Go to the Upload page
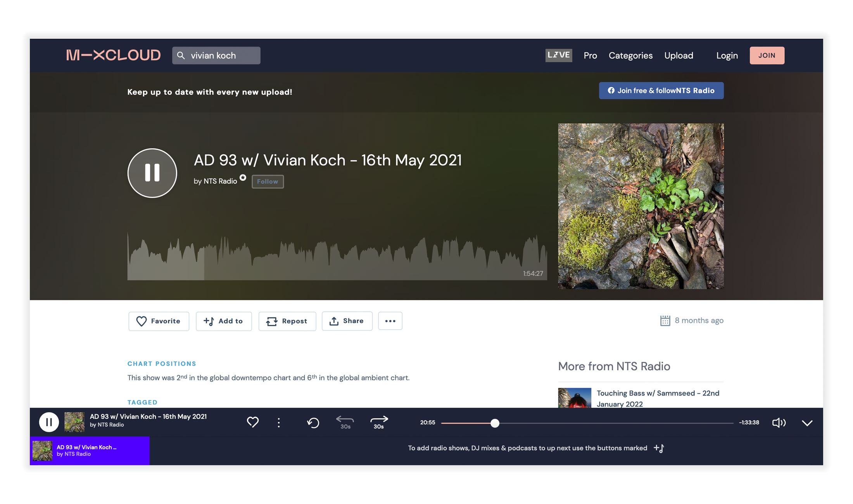The height and width of the screenshot is (504, 853). [x=679, y=55]
